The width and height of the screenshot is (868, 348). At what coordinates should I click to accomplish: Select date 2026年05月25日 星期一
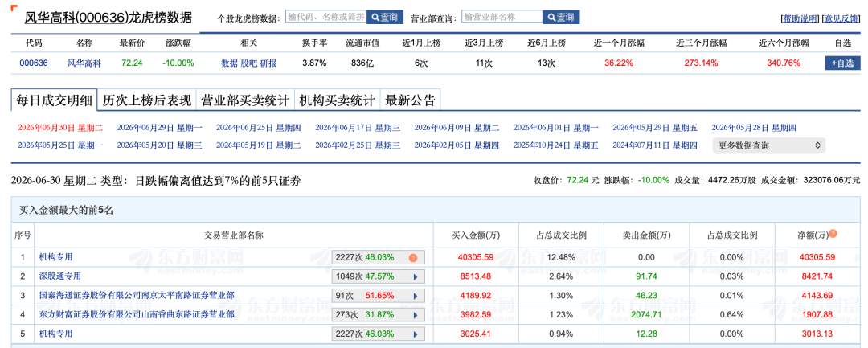(x=60, y=146)
